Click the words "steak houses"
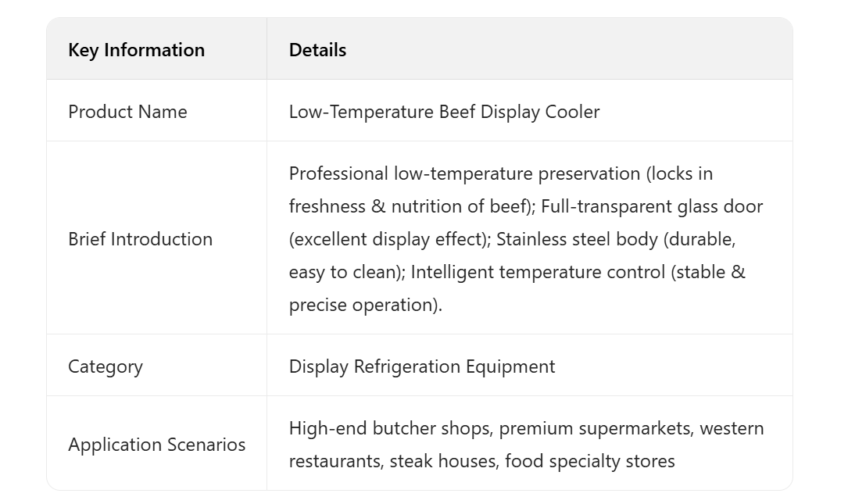 click(x=443, y=461)
